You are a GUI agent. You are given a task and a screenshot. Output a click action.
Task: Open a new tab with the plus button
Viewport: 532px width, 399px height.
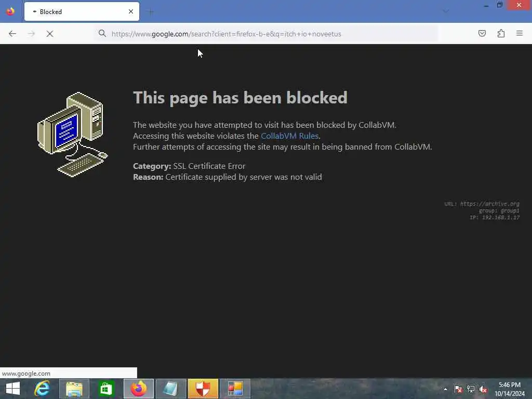point(151,12)
